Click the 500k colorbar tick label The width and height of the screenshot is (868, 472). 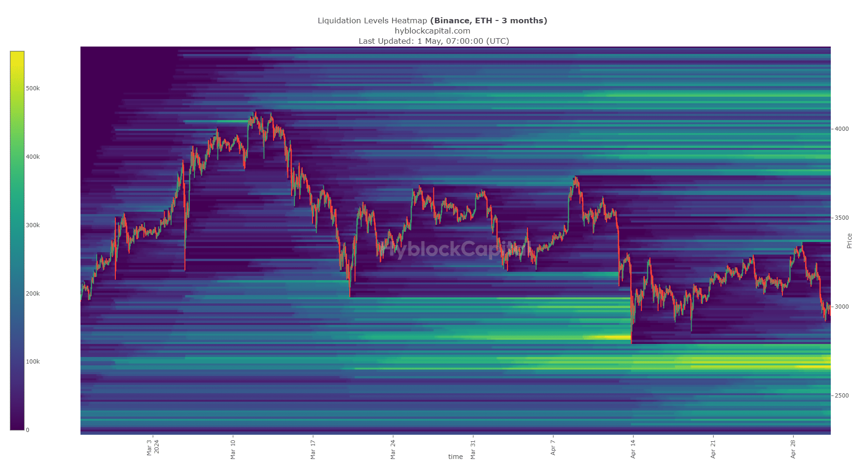33,88
